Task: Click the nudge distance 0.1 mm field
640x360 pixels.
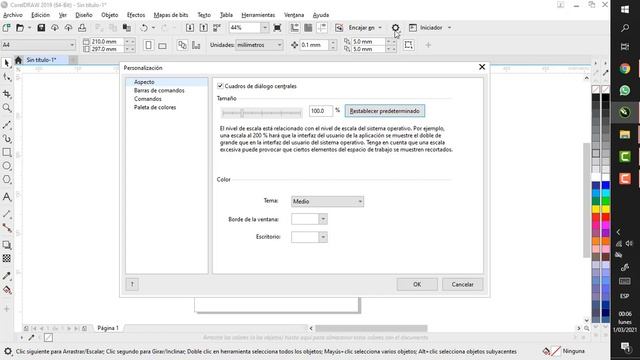Action: [x=314, y=45]
